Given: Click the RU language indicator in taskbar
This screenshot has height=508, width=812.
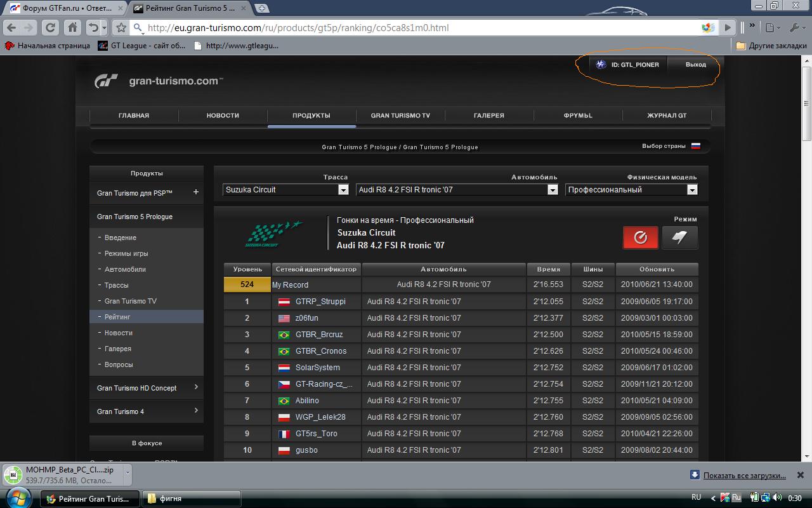Looking at the screenshot, I should pos(696,497).
